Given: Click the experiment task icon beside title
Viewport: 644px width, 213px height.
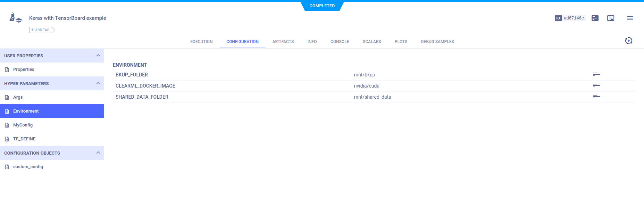Looking at the screenshot, I should click(15, 18).
